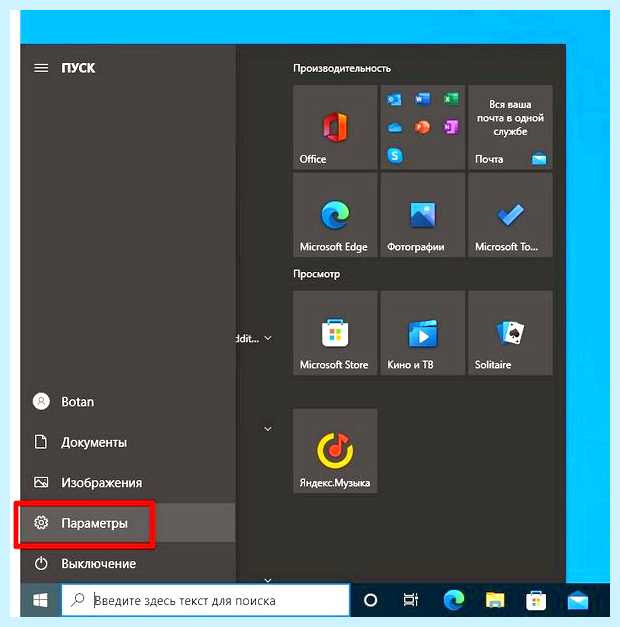The image size is (620, 627).
Task: Click the hamburger menu next to ПУСК
Action: (x=41, y=68)
